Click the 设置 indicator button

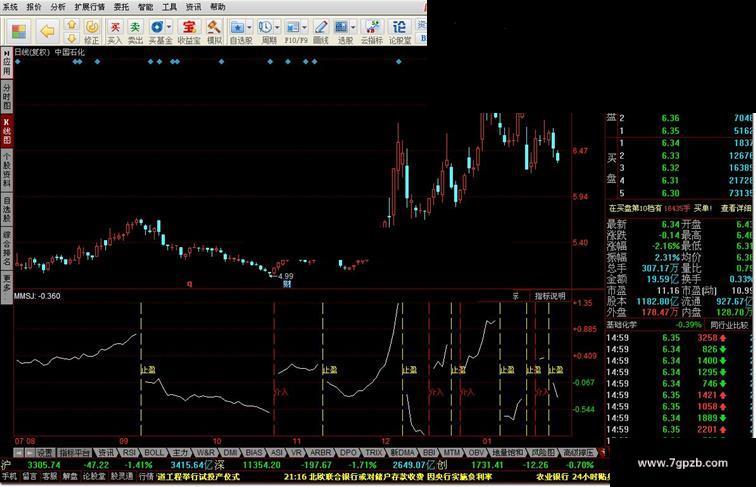[x=45, y=452]
